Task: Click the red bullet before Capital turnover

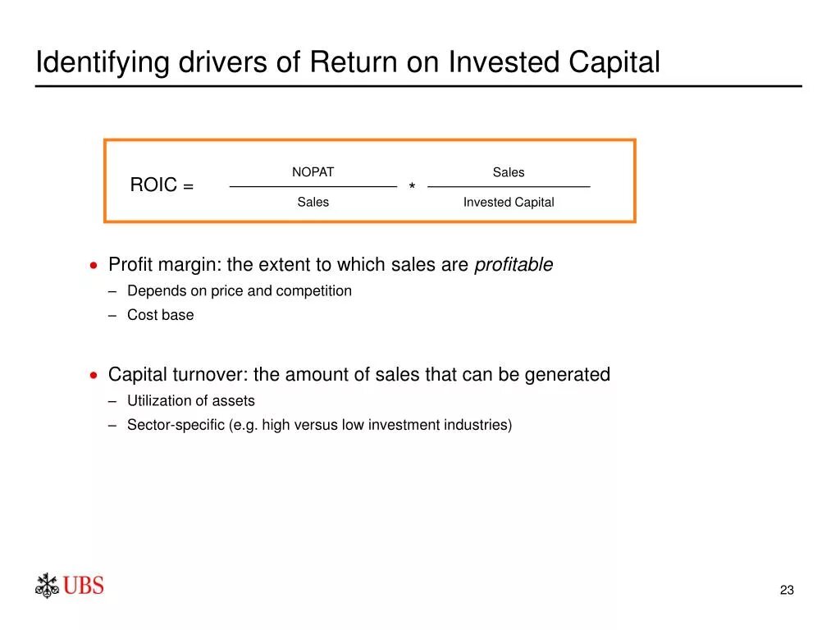Action: pyautogui.click(x=94, y=375)
